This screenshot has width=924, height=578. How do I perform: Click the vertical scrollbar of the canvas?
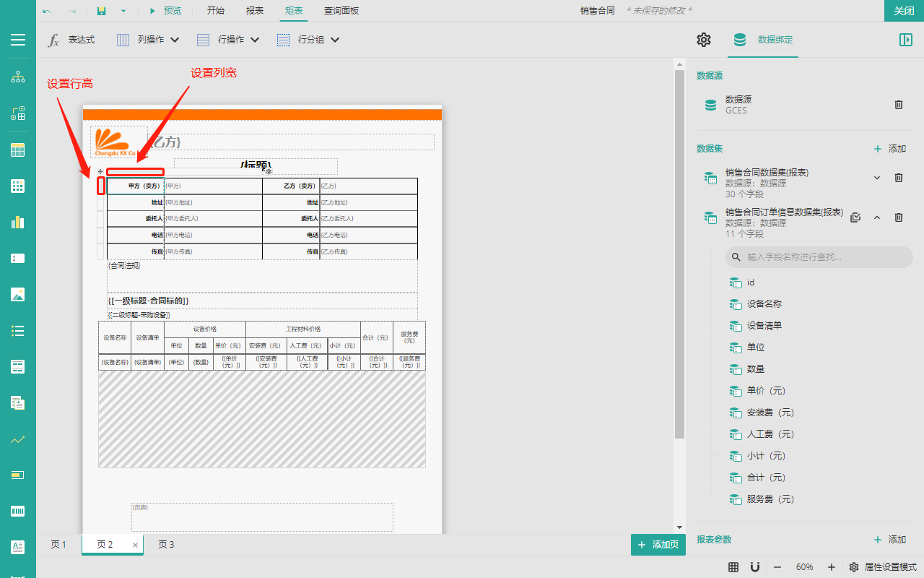pyautogui.click(x=679, y=253)
